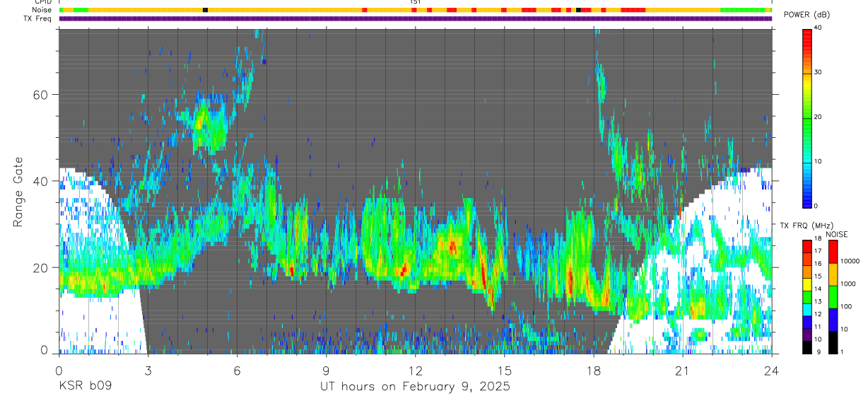Click the POWER (dB) color bar
The width and height of the screenshot is (868, 401).
click(807, 117)
